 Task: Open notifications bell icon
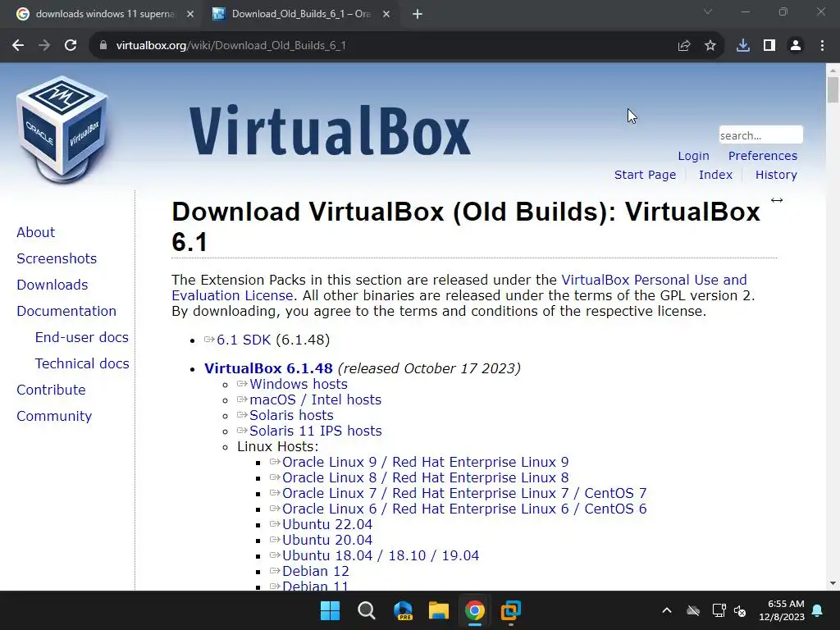[x=818, y=610]
